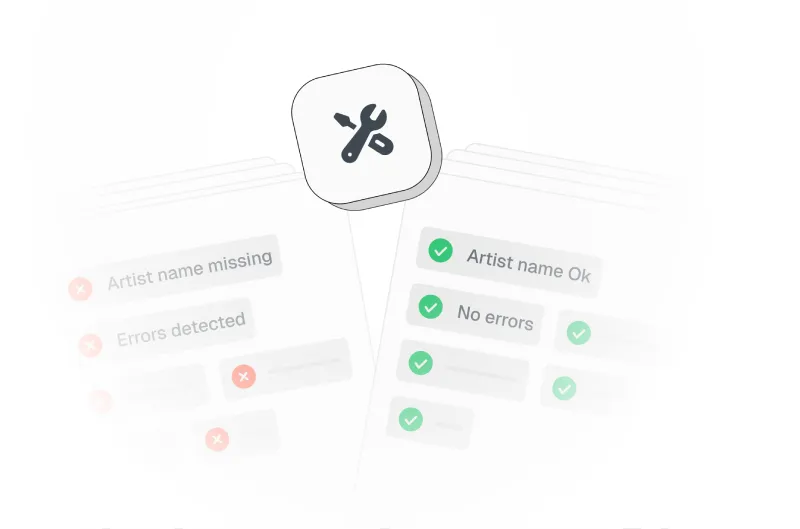Click the wrench and screwdriver tools icon

(364, 133)
